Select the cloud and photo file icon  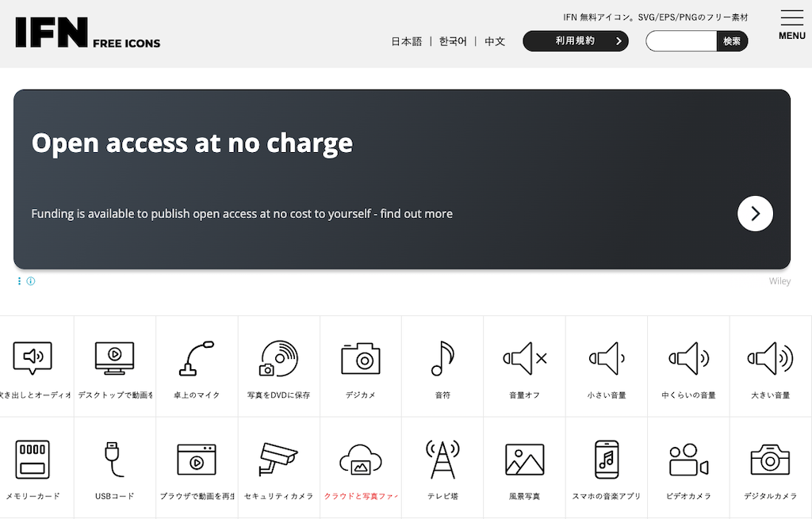(x=361, y=460)
